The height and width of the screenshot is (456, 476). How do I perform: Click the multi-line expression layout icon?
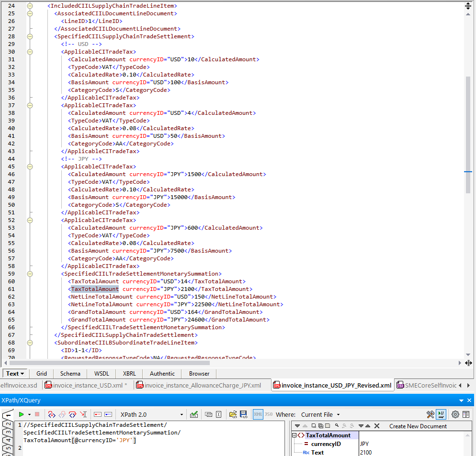coord(218,414)
